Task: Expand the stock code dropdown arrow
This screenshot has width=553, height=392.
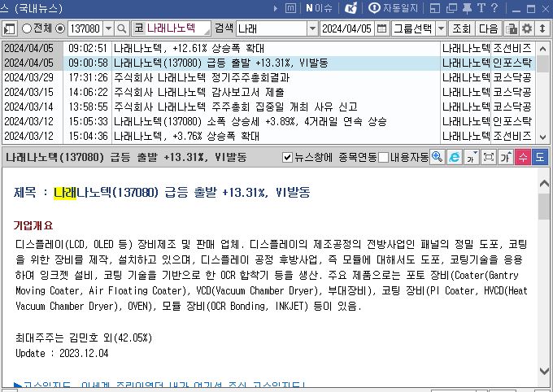Action: [x=109, y=28]
